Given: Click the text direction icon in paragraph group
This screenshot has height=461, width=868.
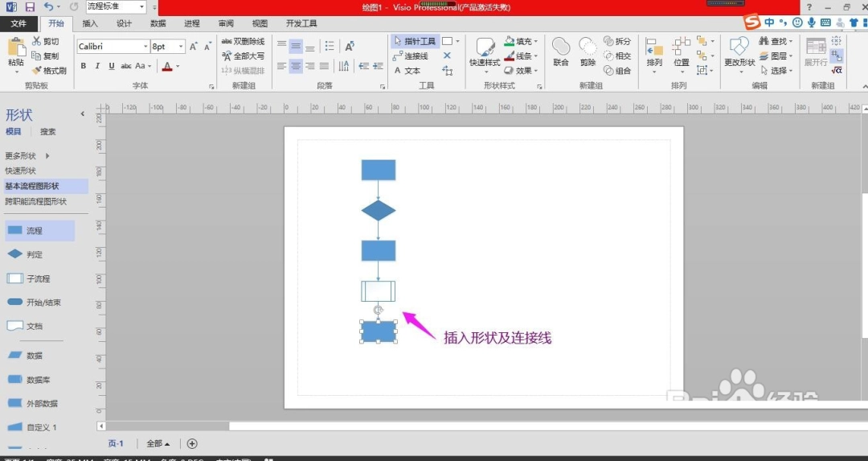Looking at the screenshot, I should pos(350,45).
